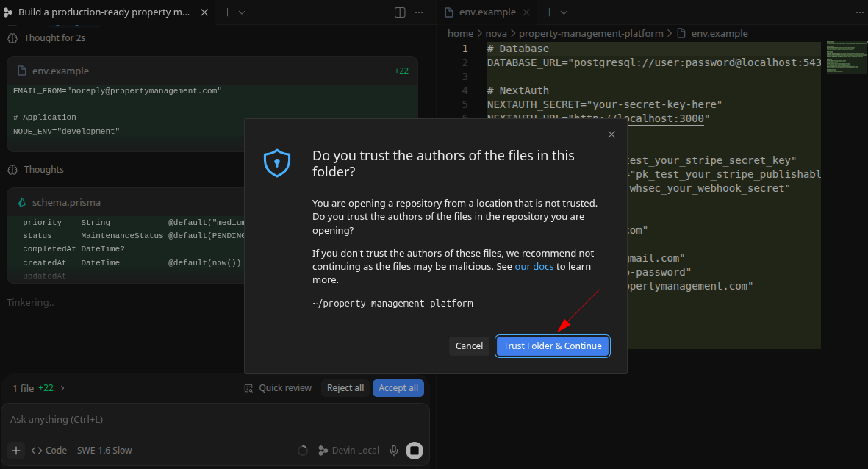Open editor more actions menu
This screenshot has height=469, width=868.
click(x=860, y=12)
